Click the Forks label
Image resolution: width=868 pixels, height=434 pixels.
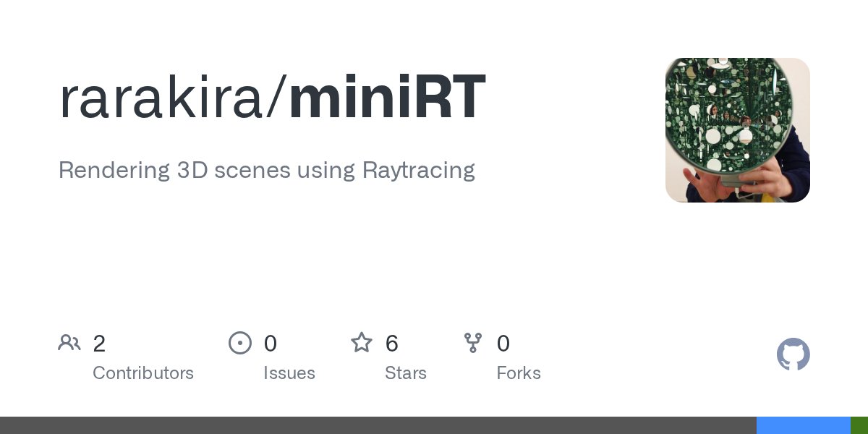(x=519, y=373)
